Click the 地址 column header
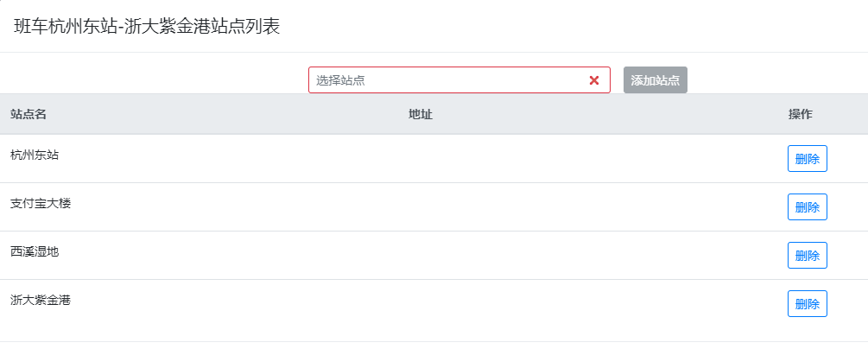Screen dimensions: 868x349 [421, 114]
